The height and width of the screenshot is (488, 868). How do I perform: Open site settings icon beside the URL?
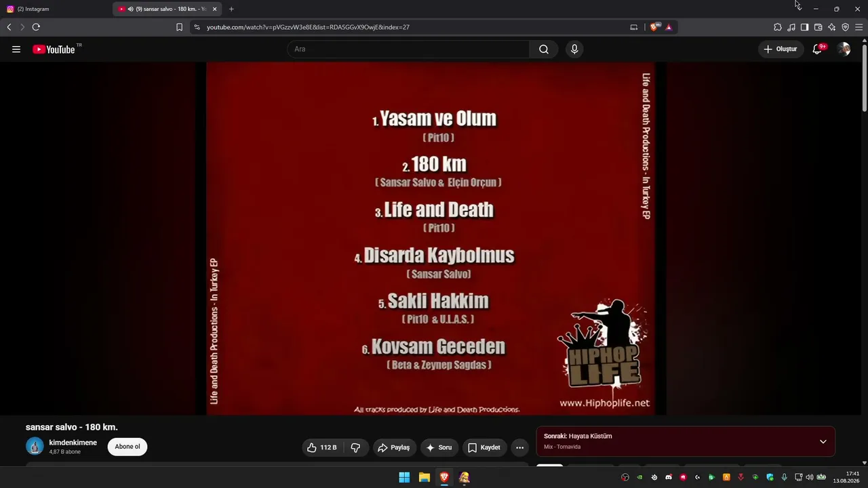click(x=197, y=27)
